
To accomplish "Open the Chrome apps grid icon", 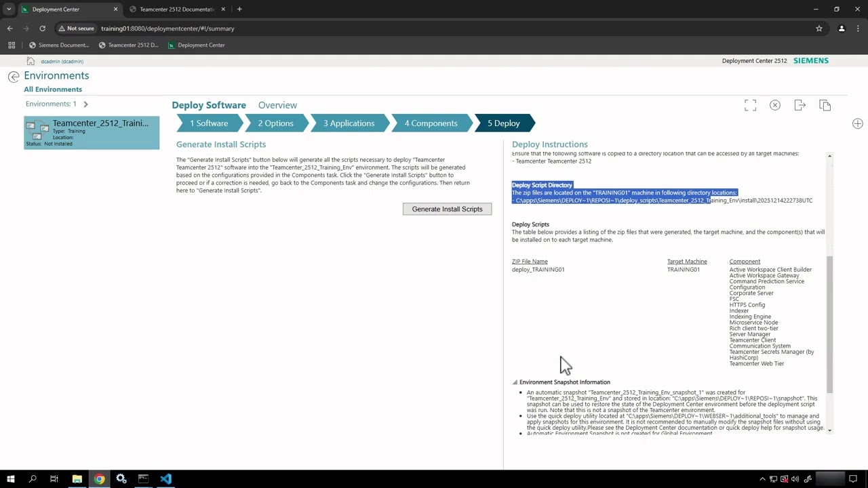I will [12, 45].
